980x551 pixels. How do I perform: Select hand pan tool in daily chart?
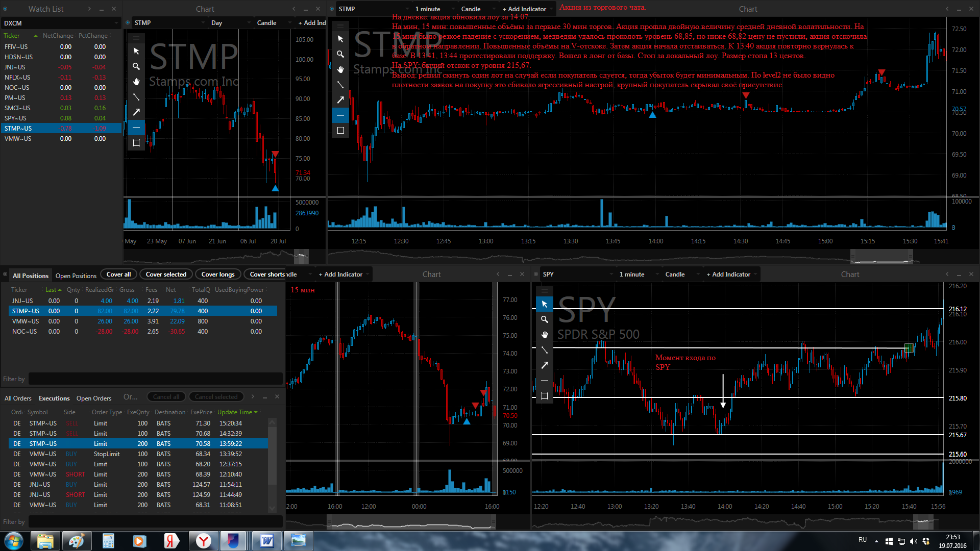(x=136, y=82)
